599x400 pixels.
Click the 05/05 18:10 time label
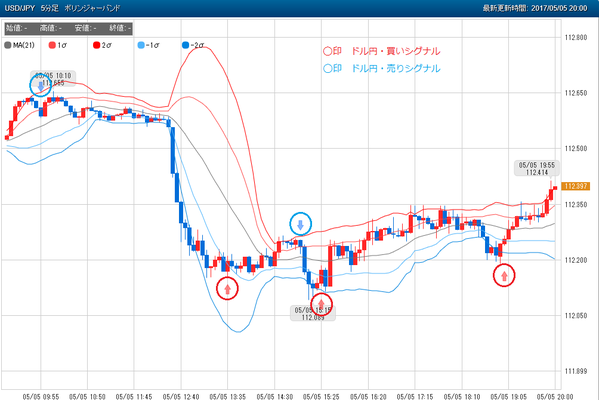[x=461, y=397]
